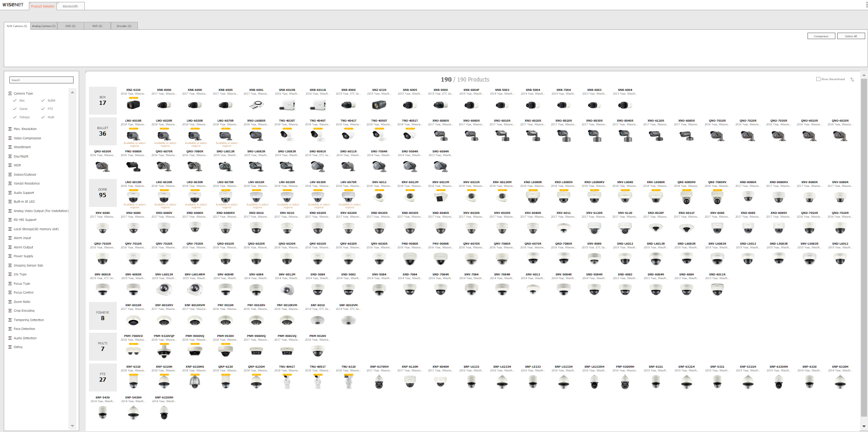The height and width of the screenshot is (432, 868).
Task: Click the BULLET 36 category tile
Action: pos(102,131)
